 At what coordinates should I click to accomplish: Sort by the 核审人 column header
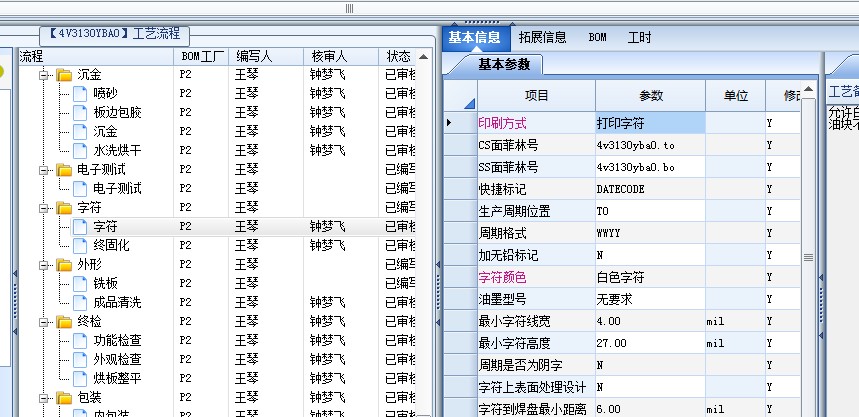pos(341,56)
